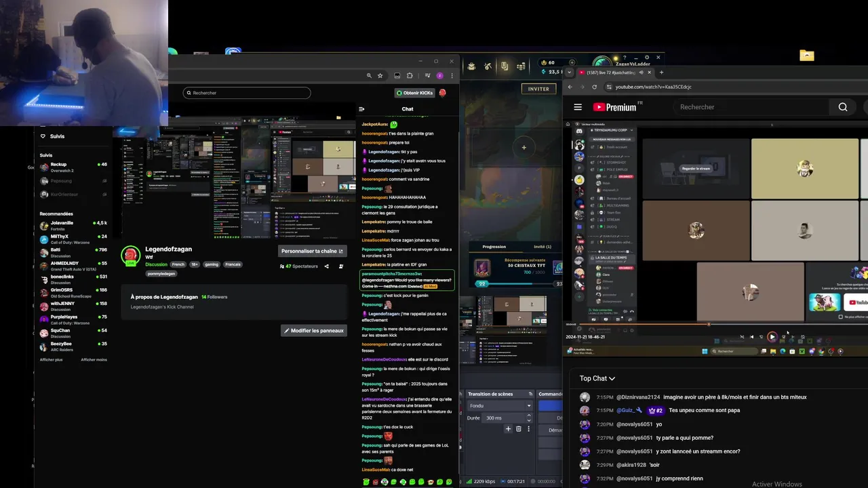Open OBS transition properties three-dot menu
The width and height of the screenshot is (868, 488).
pos(529,428)
